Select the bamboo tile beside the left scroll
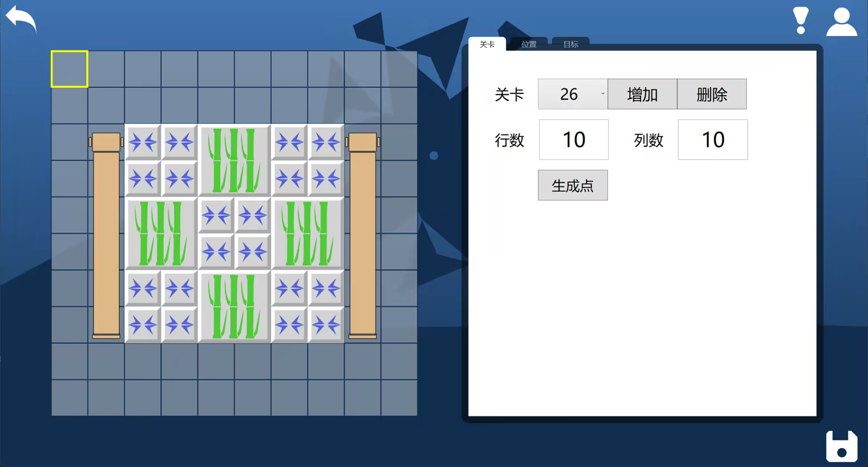The height and width of the screenshot is (467, 868). (x=161, y=233)
